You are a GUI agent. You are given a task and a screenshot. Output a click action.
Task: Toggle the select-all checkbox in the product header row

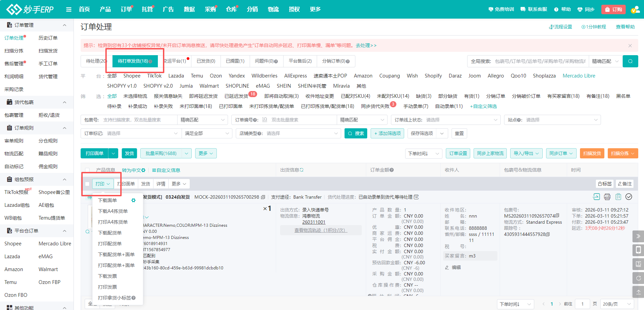pyautogui.click(x=87, y=170)
